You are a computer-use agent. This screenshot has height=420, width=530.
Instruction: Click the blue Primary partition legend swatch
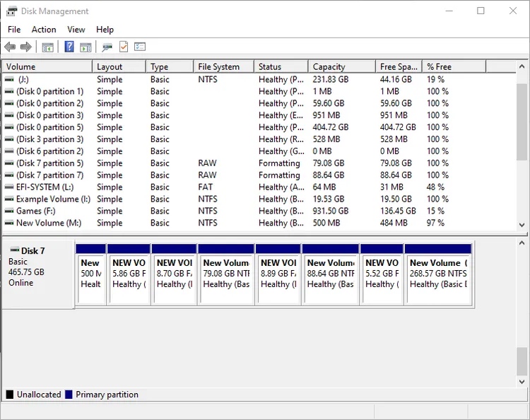point(69,395)
